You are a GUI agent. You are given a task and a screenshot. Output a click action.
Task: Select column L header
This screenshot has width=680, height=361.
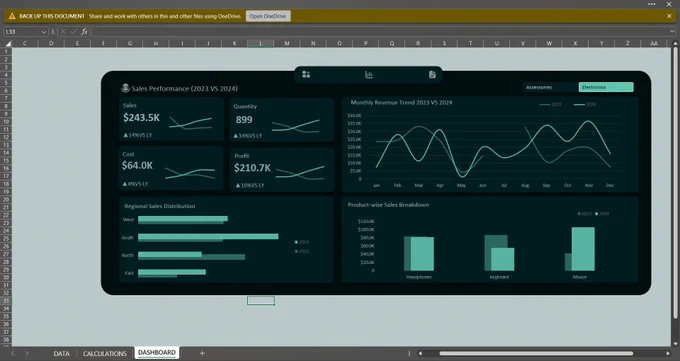point(261,43)
